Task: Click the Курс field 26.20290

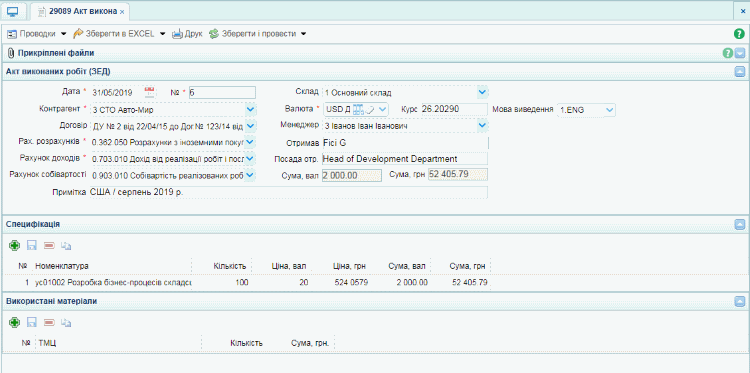Action: click(454, 110)
